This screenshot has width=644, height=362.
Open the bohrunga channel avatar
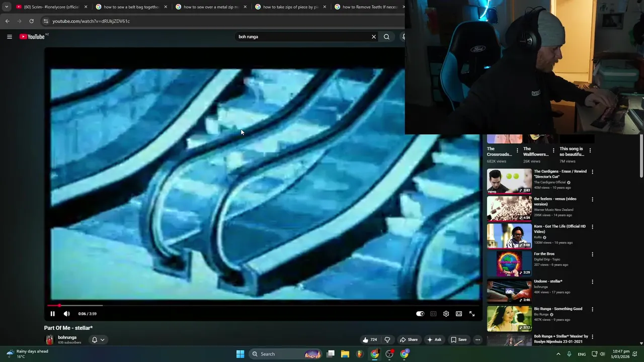click(x=49, y=340)
